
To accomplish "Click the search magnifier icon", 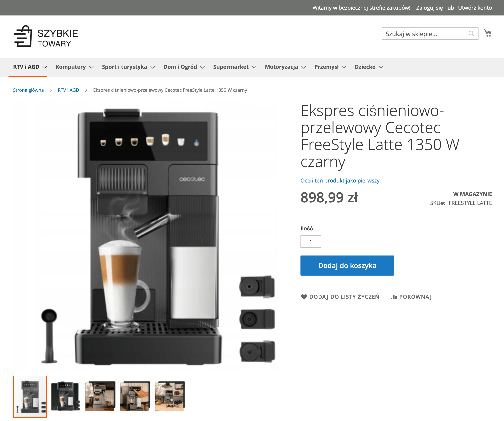I will [471, 34].
